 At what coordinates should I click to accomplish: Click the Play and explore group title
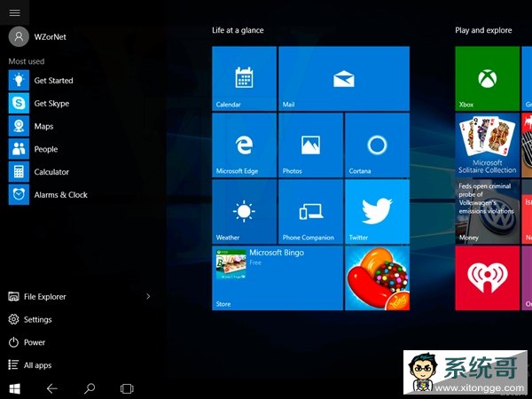coord(483,30)
